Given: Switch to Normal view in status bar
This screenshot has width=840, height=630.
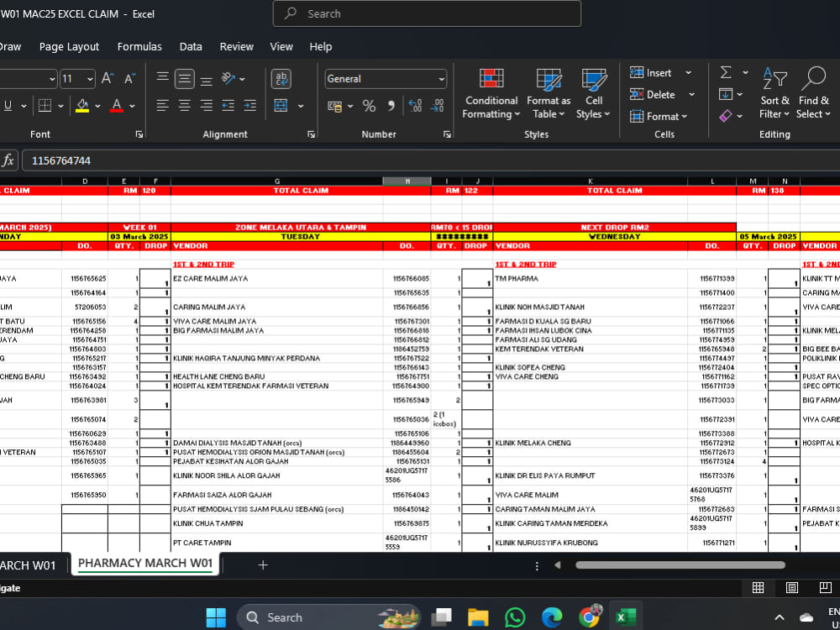Looking at the screenshot, I should [758, 588].
